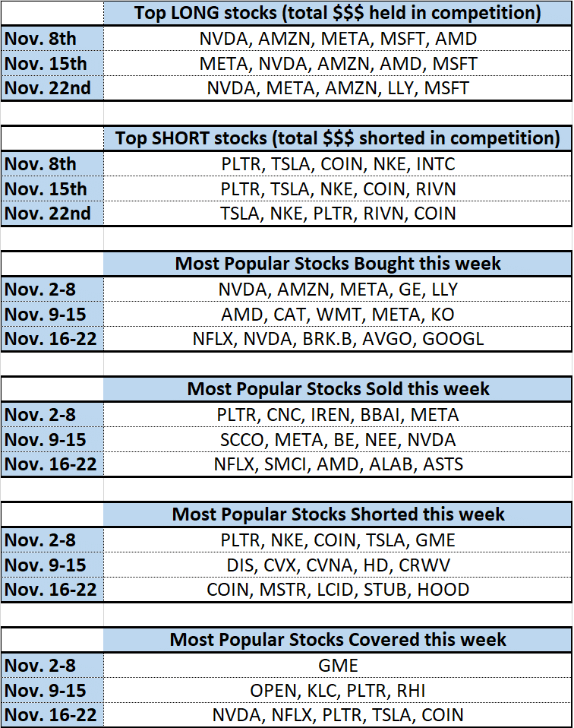Select cell "NFLX, NVDA, BRK.B, AVGO, GOOGL"

point(337,339)
